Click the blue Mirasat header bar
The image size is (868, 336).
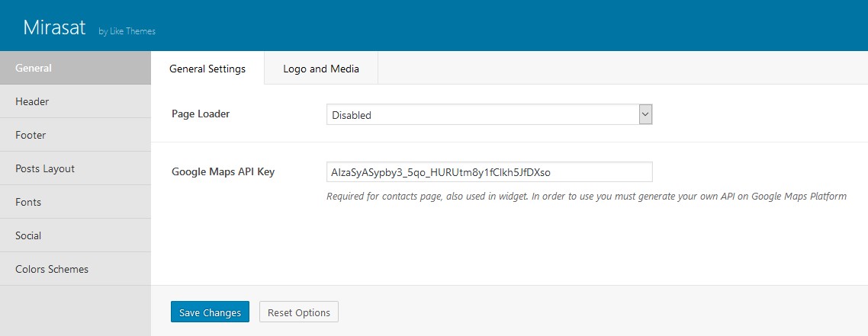[434, 25]
